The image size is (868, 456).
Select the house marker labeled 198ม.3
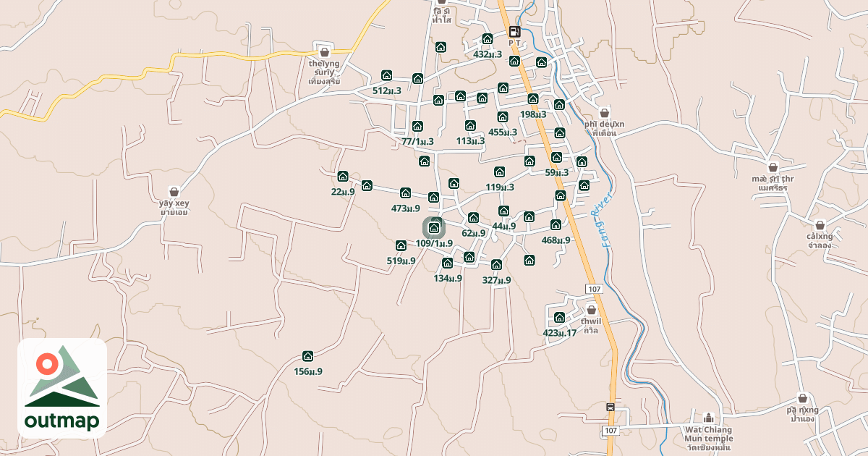533,99
